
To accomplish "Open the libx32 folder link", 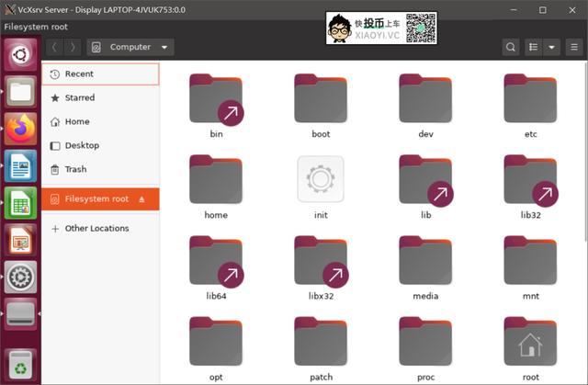I will pos(321,261).
